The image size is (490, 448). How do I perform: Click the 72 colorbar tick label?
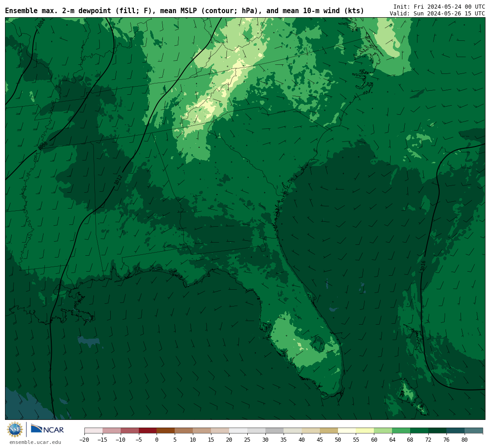429,439
